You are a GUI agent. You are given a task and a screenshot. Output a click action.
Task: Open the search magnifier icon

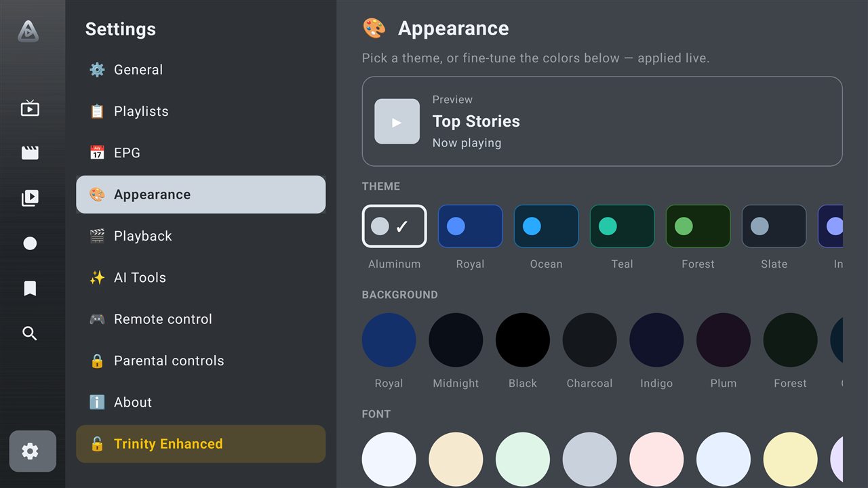30,333
